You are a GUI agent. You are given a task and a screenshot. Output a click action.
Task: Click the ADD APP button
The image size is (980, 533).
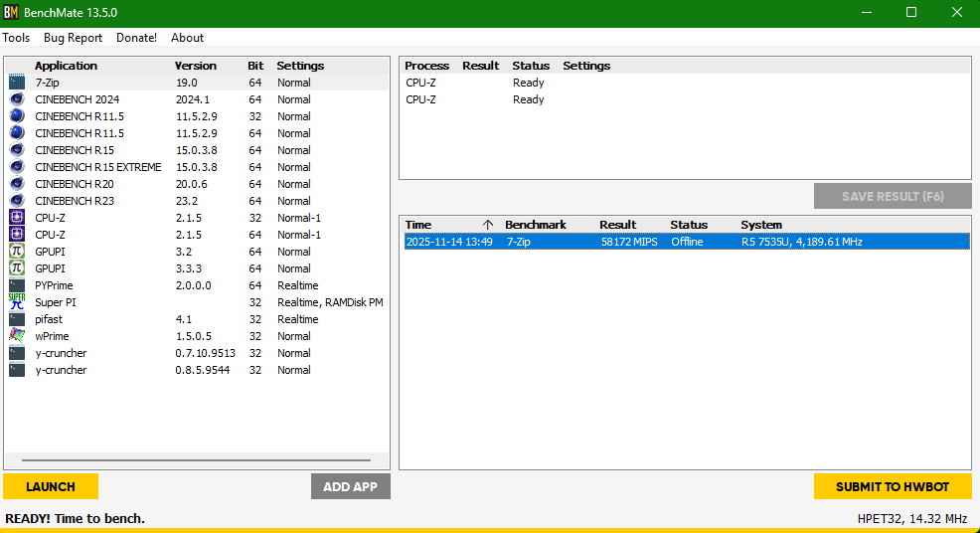[350, 486]
